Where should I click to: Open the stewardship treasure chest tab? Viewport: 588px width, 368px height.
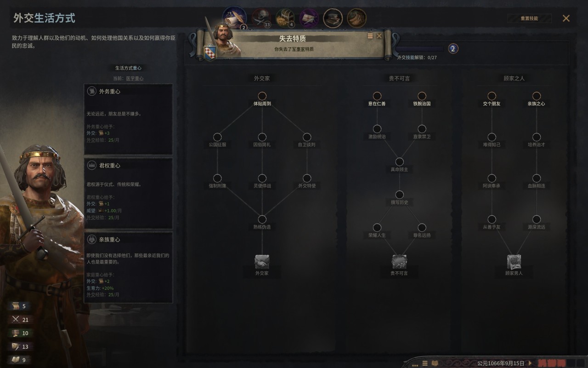tap(285, 17)
